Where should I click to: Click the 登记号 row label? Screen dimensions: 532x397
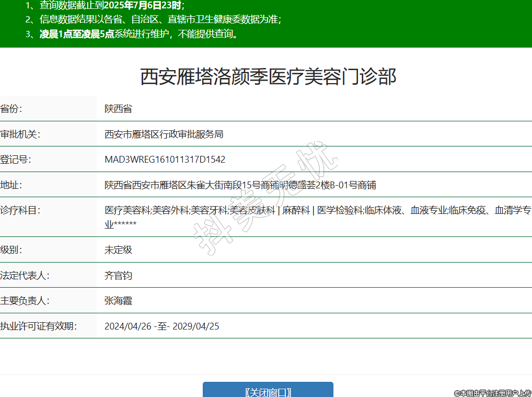16,160
